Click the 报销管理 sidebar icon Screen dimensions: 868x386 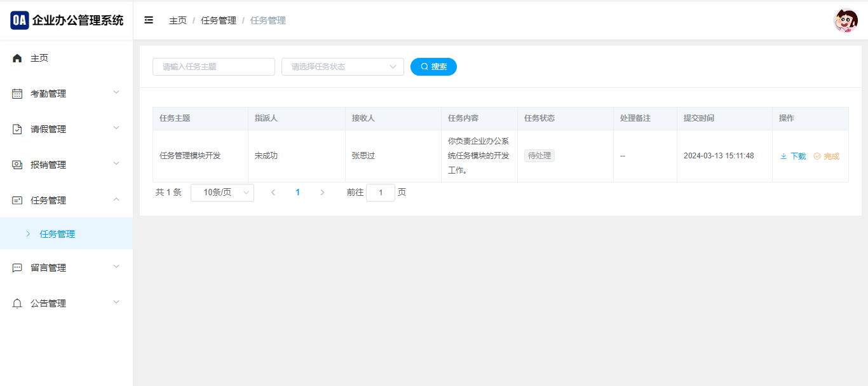pos(17,165)
